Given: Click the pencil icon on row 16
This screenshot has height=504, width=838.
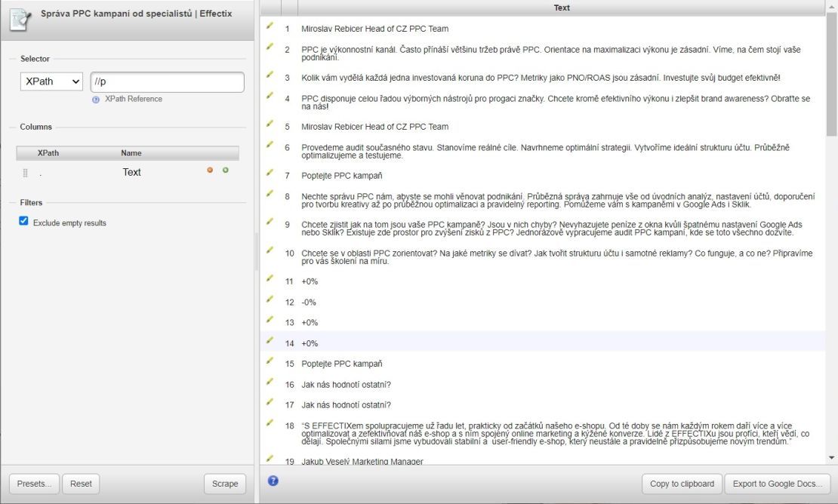Looking at the screenshot, I should 270,381.
